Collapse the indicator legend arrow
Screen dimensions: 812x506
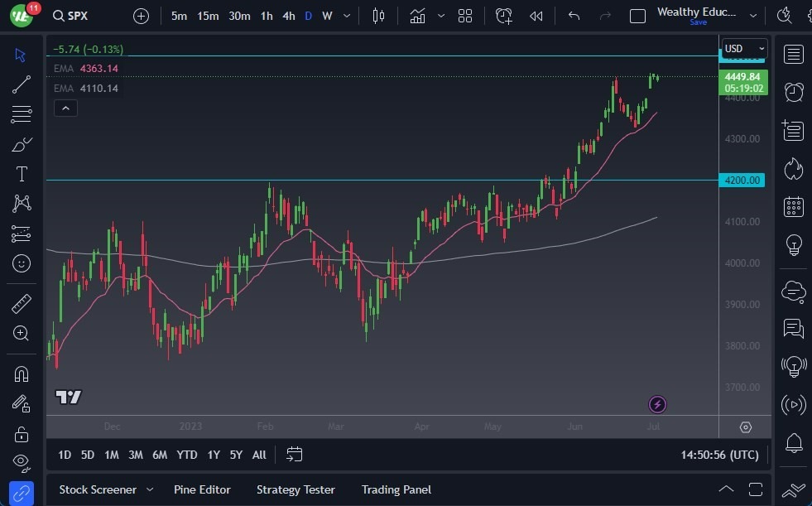[x=65, y=108]
